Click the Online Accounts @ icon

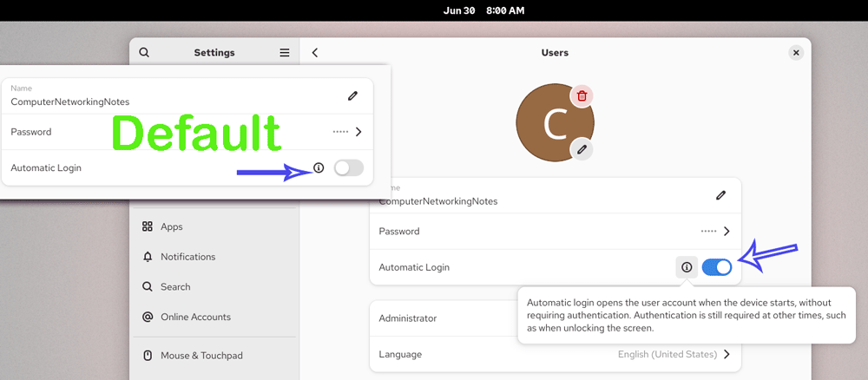tap(148, 317)
